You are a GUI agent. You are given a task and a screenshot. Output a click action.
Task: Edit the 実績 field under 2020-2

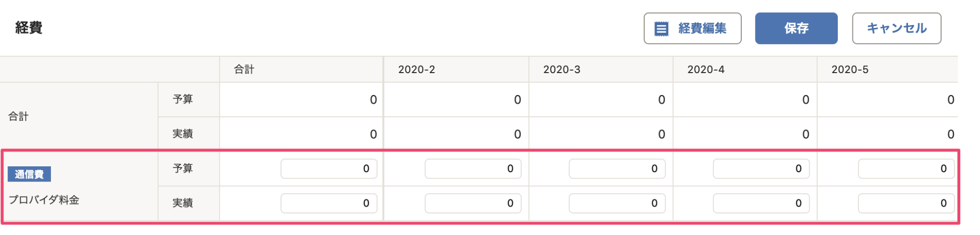pyautogui.click(x=473, y=203)
